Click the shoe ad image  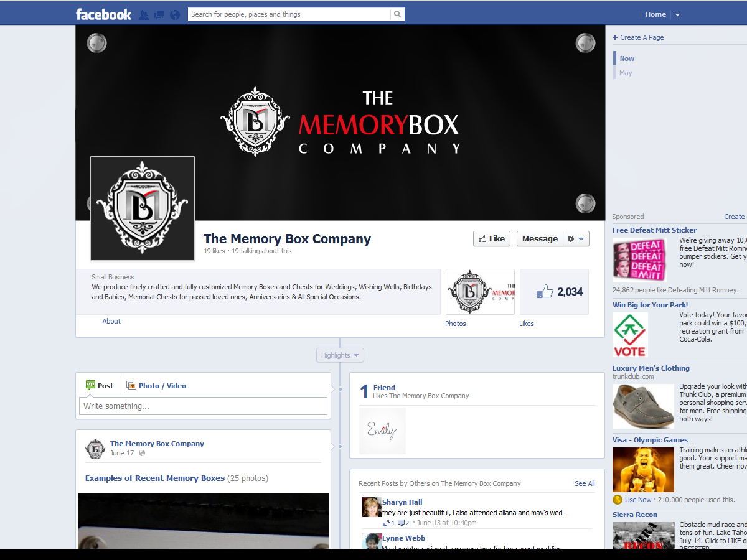(x=643, y=406)
